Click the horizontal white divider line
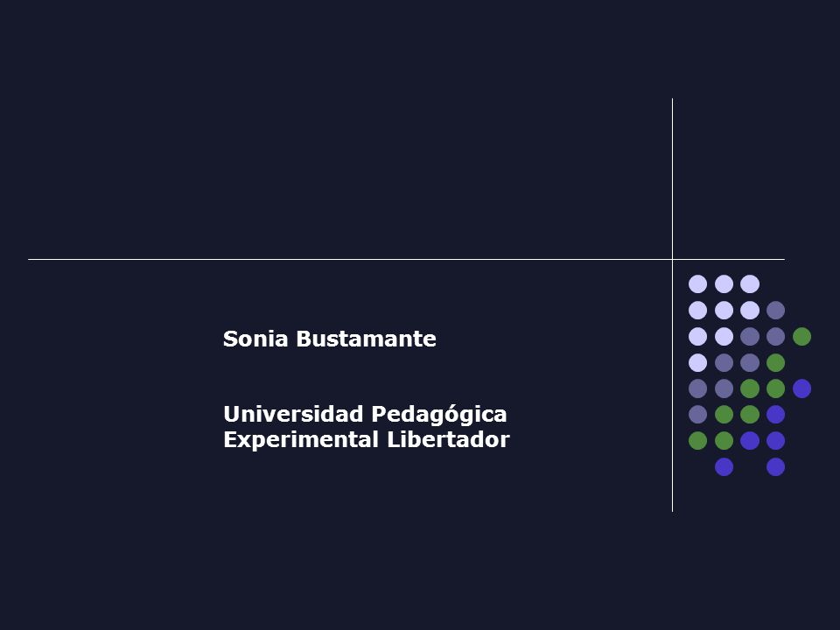The height and width of the screenshot is (630, 840). coord(406,259)
